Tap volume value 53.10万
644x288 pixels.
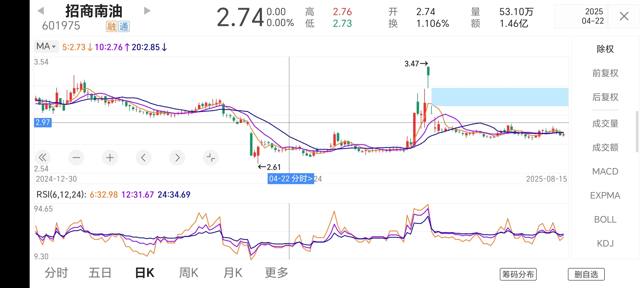[516, 12]
